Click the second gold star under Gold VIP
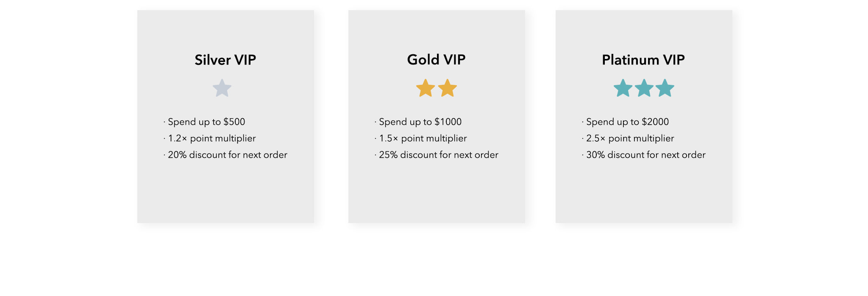This screenshot has height=296, width=868. tap(448, 88)
